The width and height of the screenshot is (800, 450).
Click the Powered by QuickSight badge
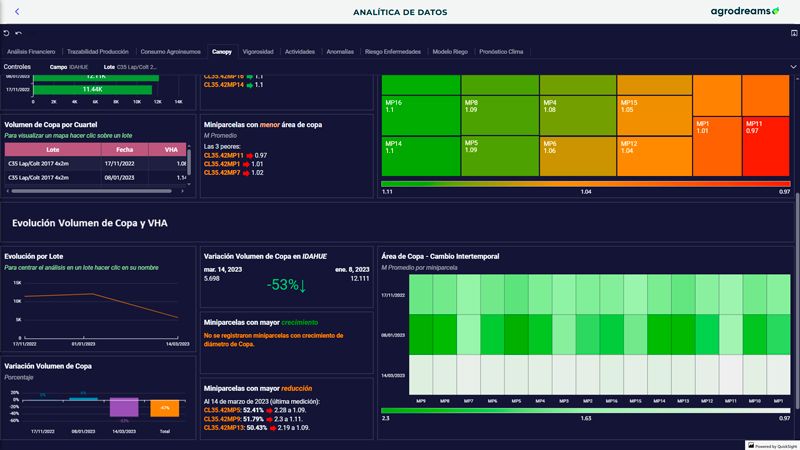click(x=770, y=445)
